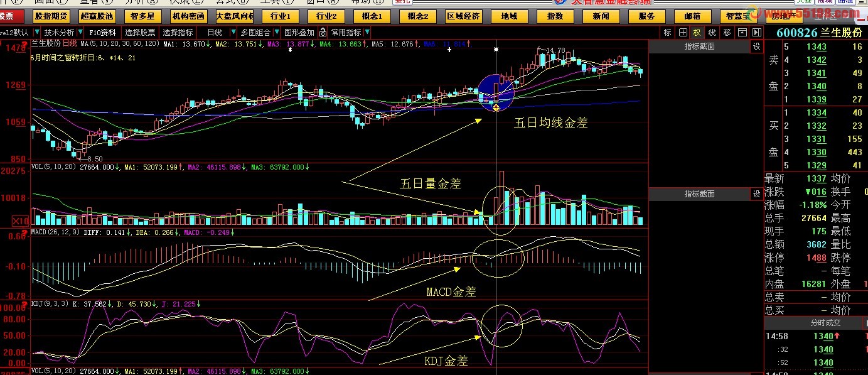Click the 最新 1337 price value
The image size is (868, 375).
817,179
